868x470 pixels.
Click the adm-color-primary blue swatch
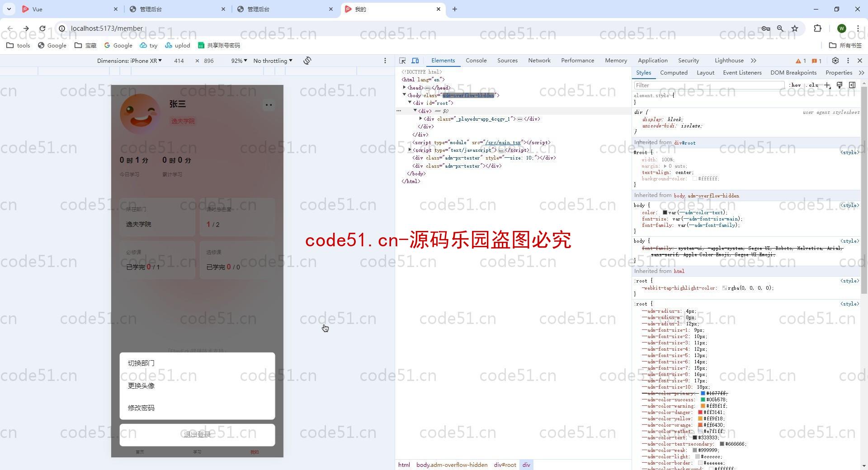(703, 394)
